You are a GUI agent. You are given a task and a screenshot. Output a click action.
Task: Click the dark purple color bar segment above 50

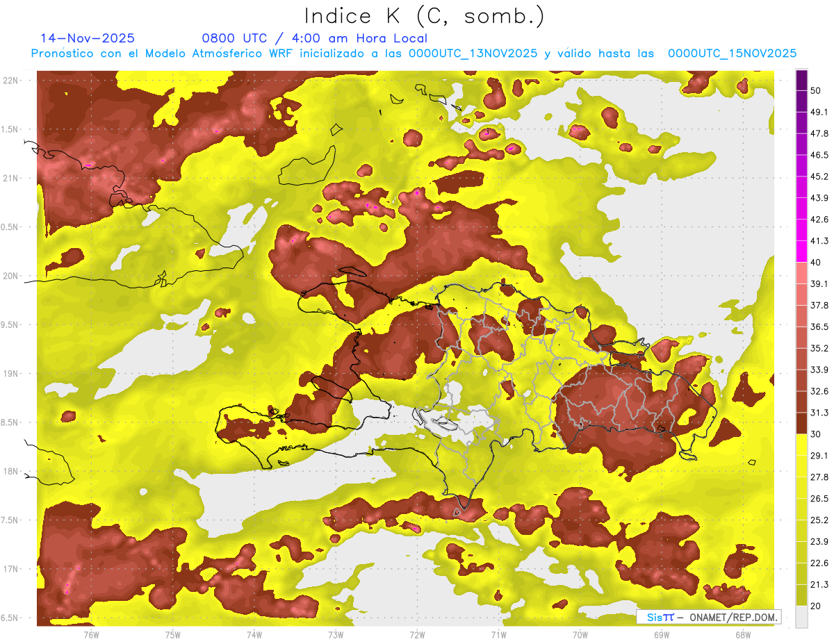[x=801, y=81]
